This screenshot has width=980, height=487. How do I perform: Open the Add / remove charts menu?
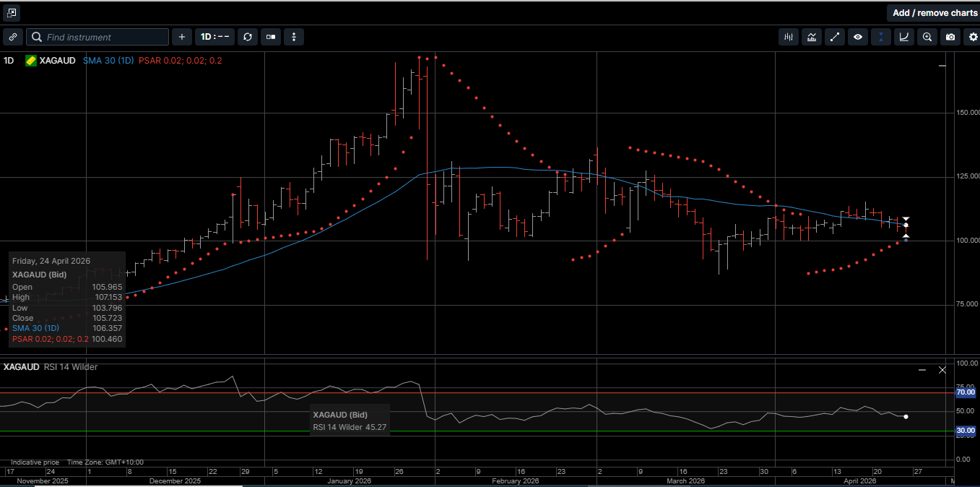click(x=934, y=12)
